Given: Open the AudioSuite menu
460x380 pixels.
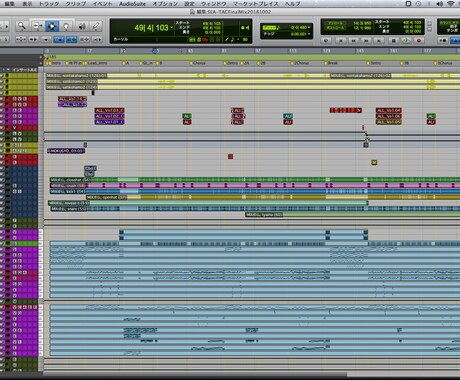Looking at the screenshot, I should point(132,4).
